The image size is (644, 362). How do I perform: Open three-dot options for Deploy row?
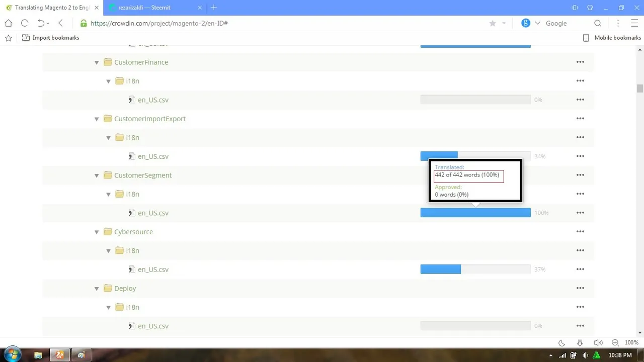[580, 289]
